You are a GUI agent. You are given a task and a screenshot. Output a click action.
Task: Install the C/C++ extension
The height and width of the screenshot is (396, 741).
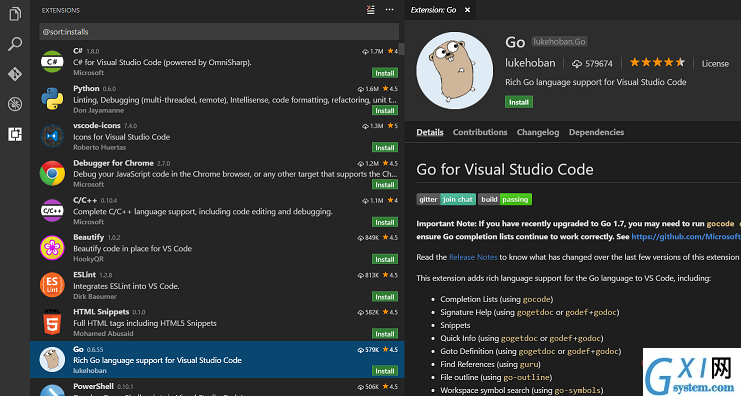point(385,222)
